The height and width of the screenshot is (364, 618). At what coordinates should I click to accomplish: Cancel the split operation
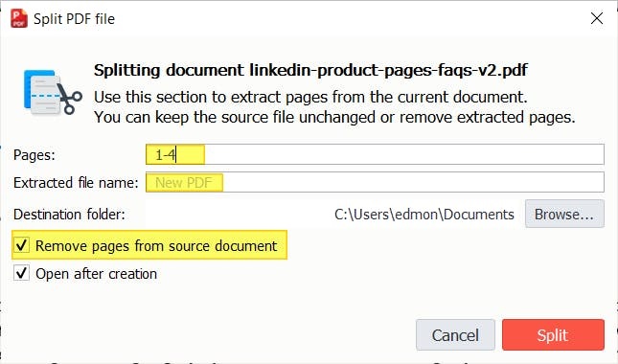[455, 335]
